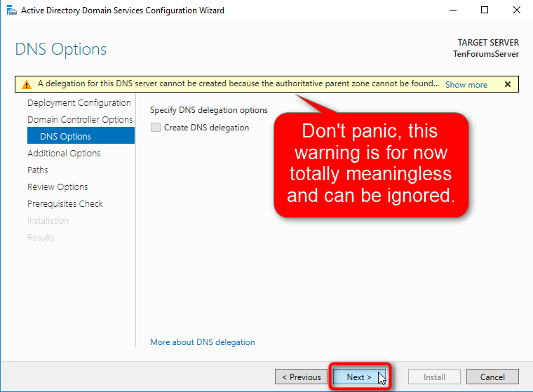The height and width of the screenshot is (392, 533).
Task: Open the Review Options step
Action: [x=58, y=187]
